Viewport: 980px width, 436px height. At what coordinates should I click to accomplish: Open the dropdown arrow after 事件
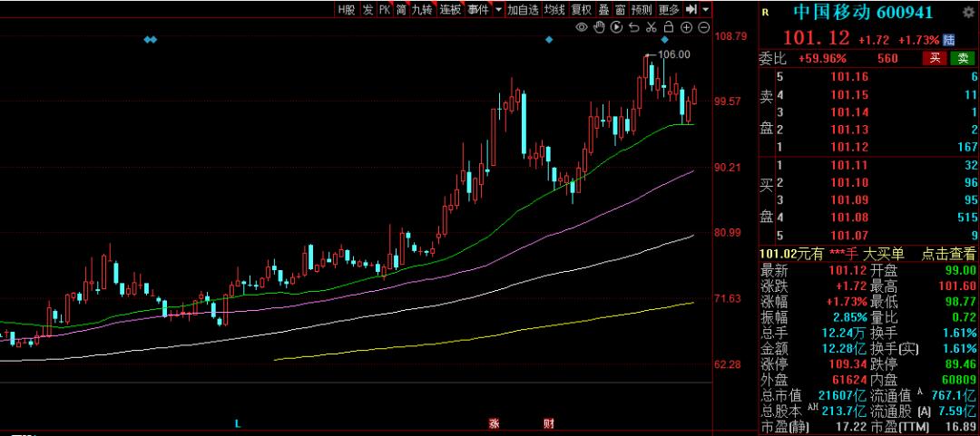(x=498, y=9)
